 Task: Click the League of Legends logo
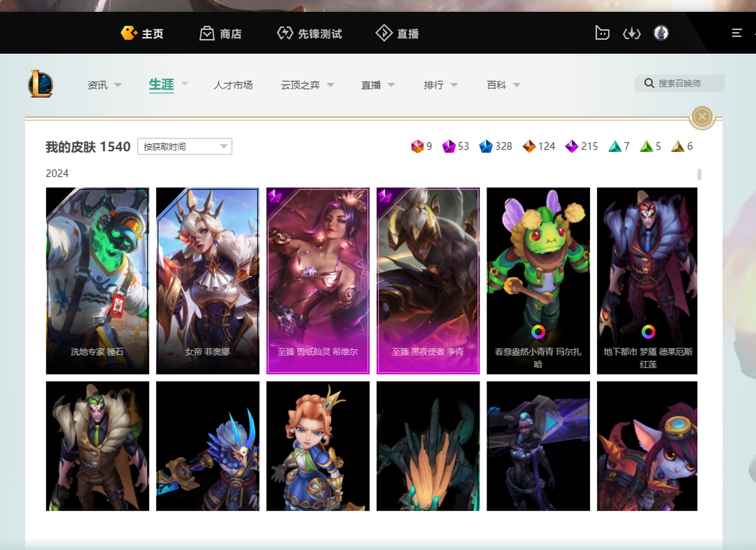tap(41, 84)
